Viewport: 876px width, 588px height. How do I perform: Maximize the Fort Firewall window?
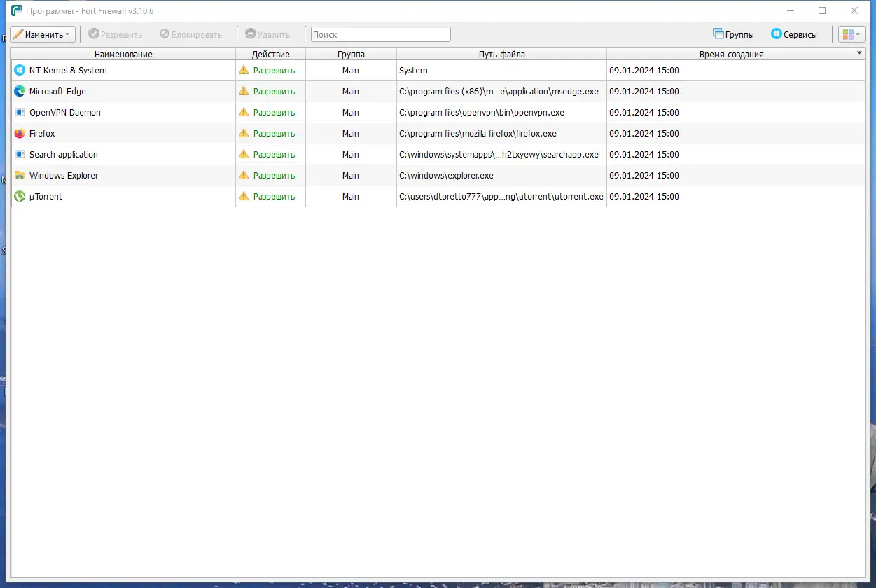822,10
